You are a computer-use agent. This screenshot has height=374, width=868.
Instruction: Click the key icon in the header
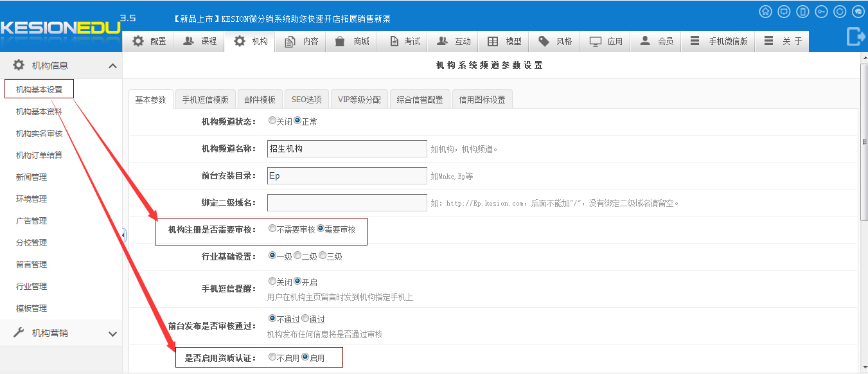pos(821,12)
